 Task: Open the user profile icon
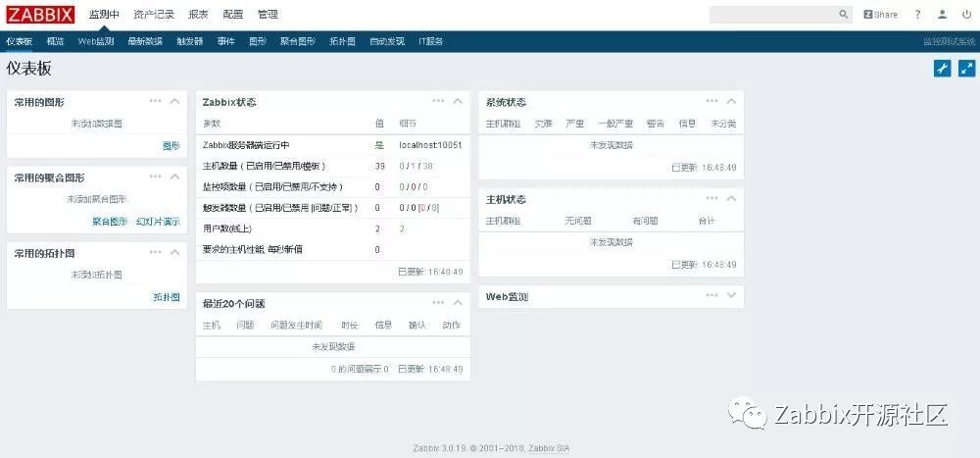pyautogui.click(x=942, y=15)
